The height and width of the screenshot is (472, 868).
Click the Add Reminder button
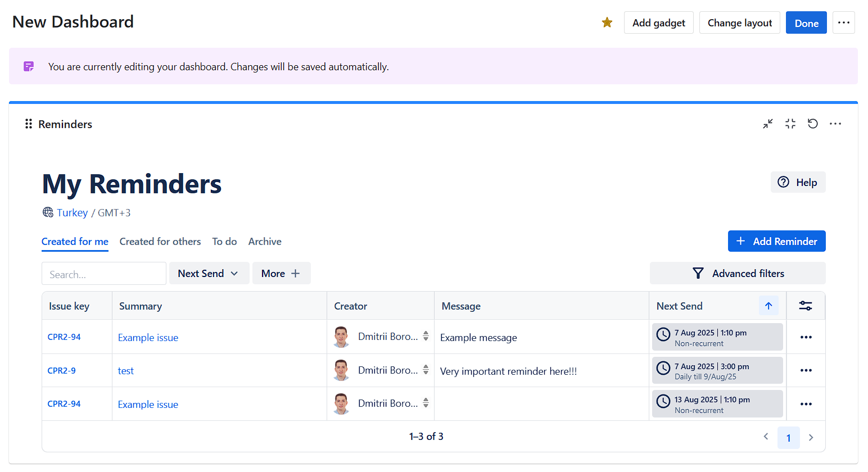click(776, 241)
